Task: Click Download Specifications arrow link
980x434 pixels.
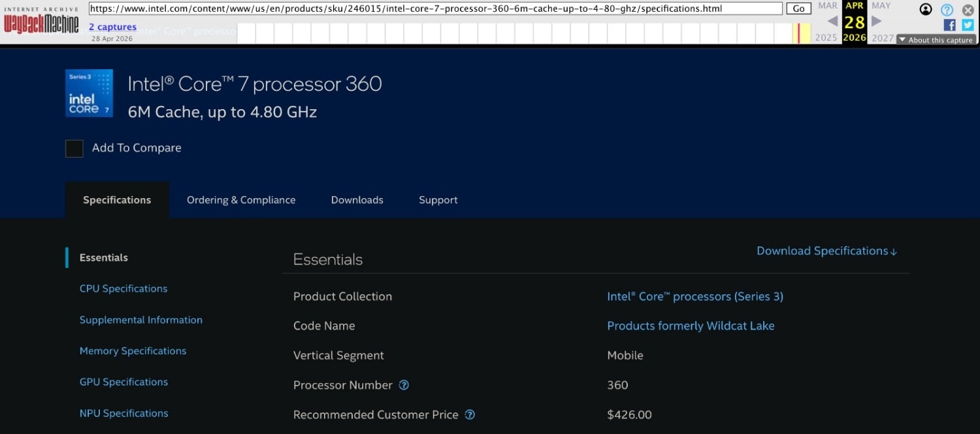Action: click(x=826, y=251)
